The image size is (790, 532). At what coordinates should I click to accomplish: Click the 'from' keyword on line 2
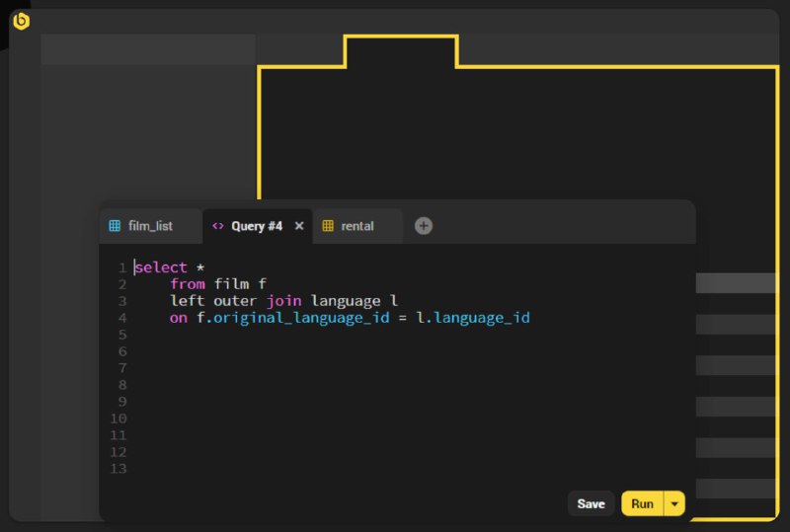click(x=188, y=283)
